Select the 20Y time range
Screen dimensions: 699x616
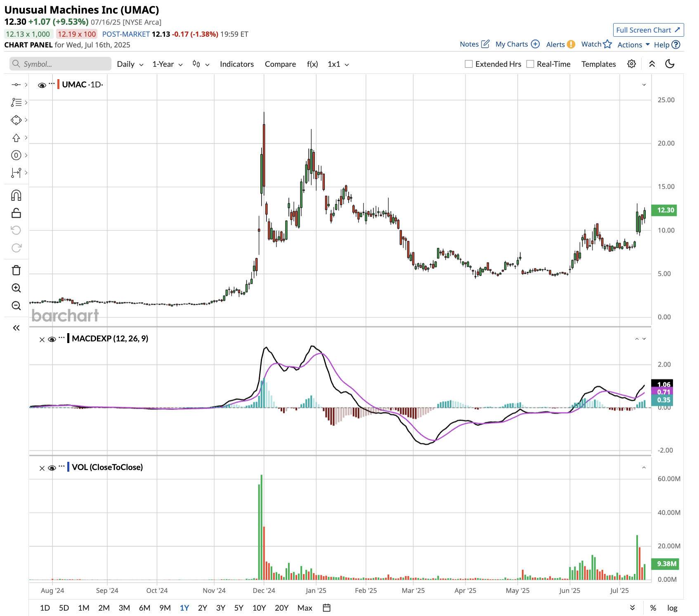pos(281,608)
